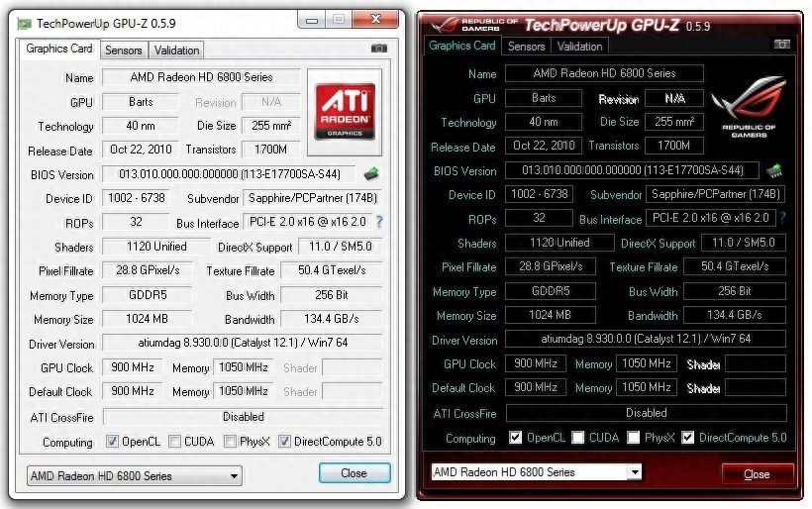Switch to the Validation tab in the ROG window

click(x=580, y=47)
